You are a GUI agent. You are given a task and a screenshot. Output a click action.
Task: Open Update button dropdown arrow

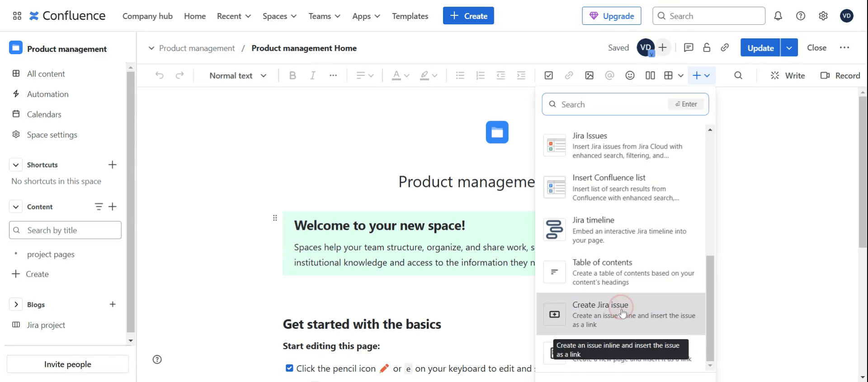(x=789, y=47)
